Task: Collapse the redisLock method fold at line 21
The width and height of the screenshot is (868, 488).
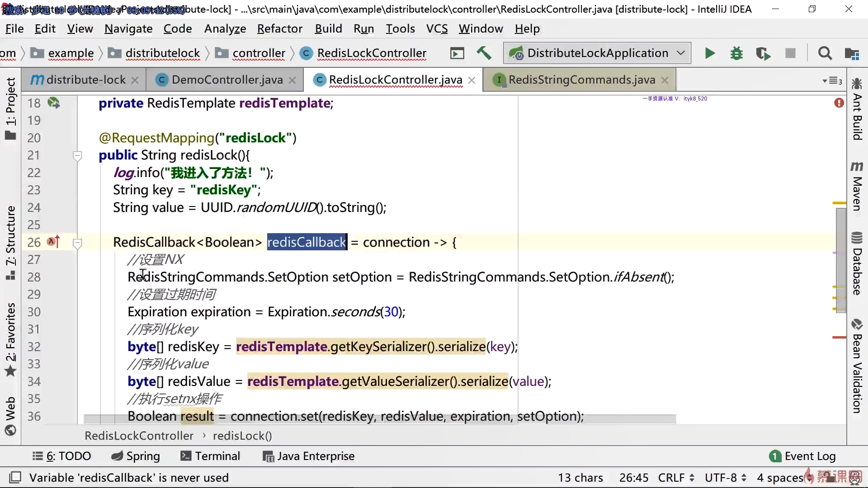Action: pos(77,156)
